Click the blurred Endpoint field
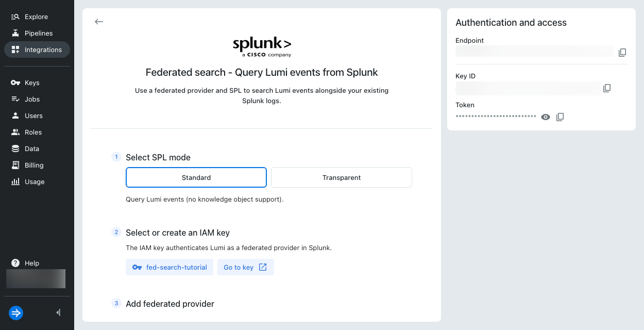Viewport: 644px width, 330px height. coord(534,52)
